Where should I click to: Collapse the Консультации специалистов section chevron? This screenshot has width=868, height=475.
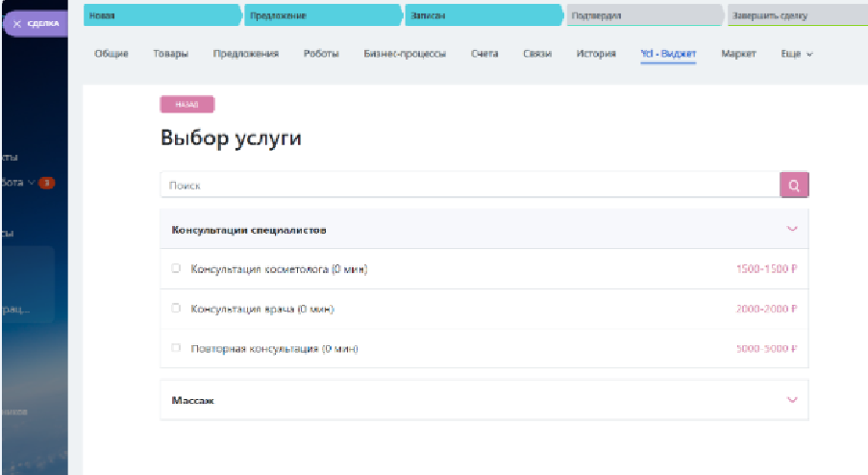click(792, 230)
